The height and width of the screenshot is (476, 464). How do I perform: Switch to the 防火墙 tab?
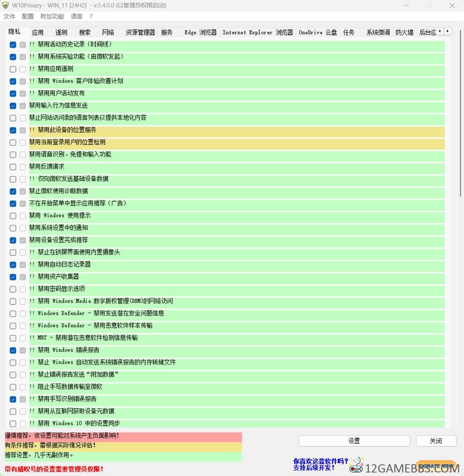[x=405, y=32]
